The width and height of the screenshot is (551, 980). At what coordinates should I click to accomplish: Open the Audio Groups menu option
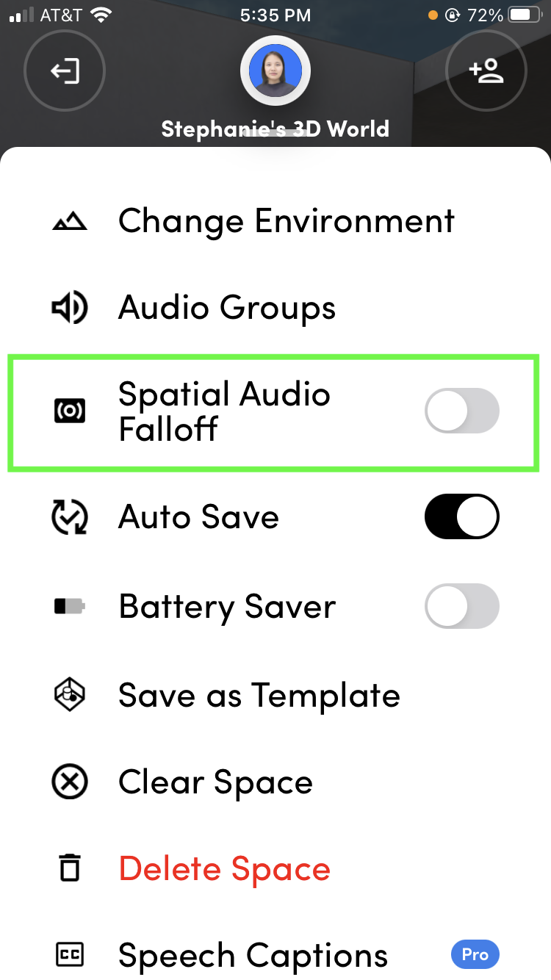[275, 308]
